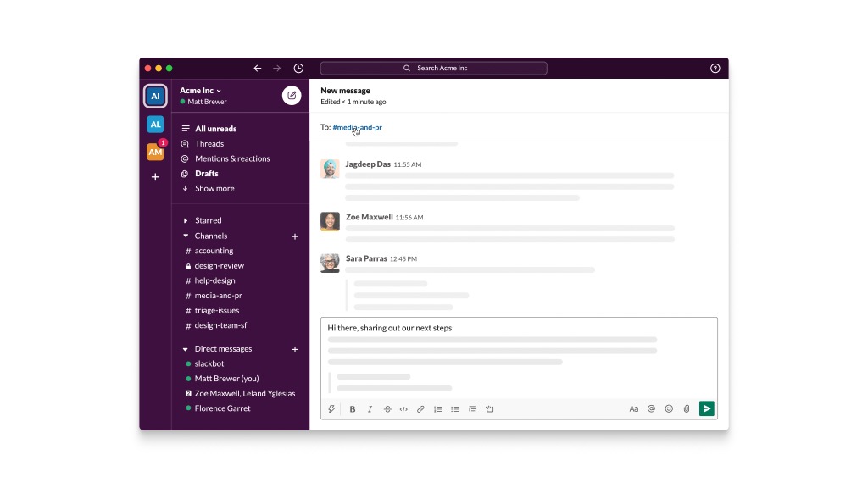Viewport: 868px width, 488px height.
Task: Add a direct message with plus button
Action: (295, 349)
